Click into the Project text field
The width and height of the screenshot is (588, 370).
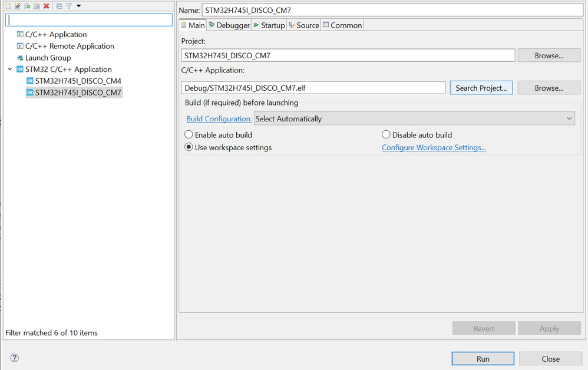[348, 55]
